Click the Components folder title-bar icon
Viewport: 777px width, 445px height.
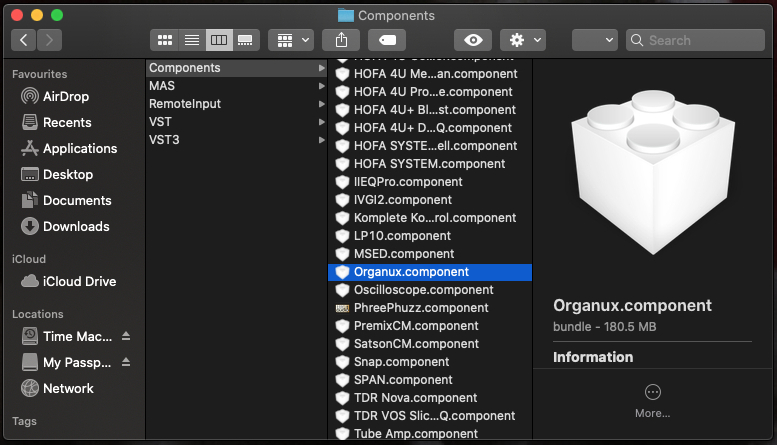346,15
